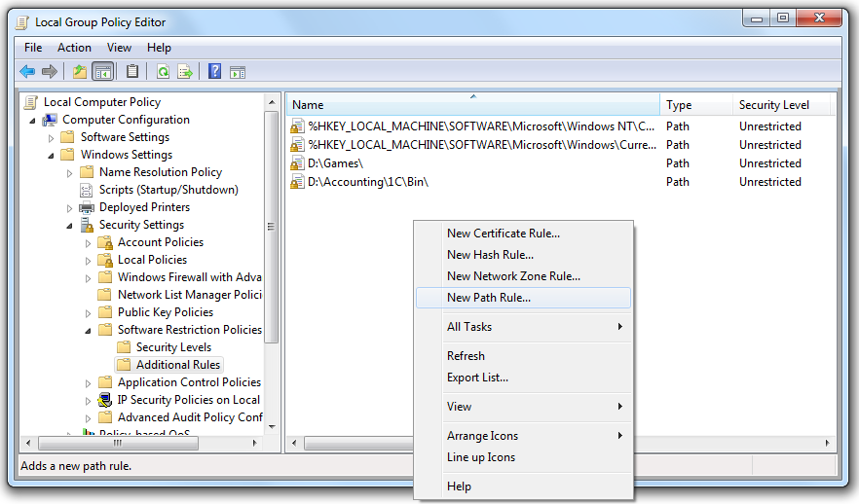This screenshot has height=504, width=859.
Task: Click the Forward arrow toolbar icon
Action: [50, 71]
